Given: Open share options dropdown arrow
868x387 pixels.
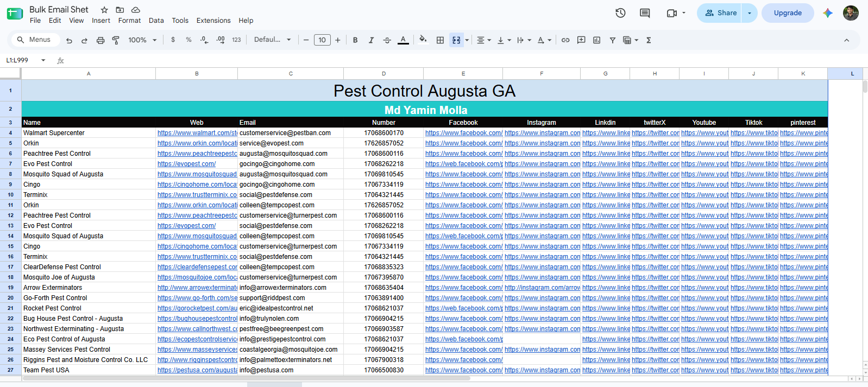Looking at the screenshot, I should coord(750,13).
